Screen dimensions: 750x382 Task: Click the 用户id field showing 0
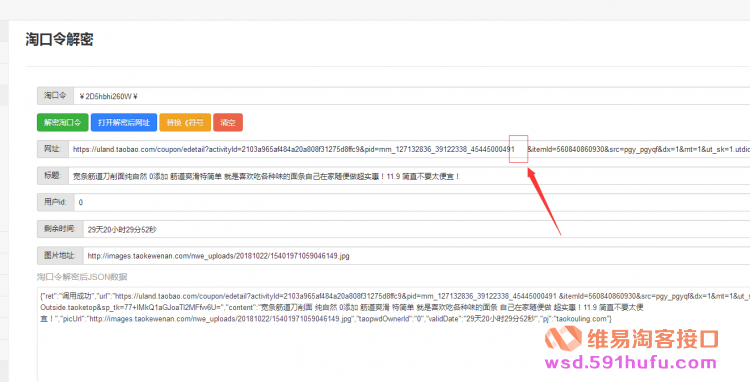click(412, 202)
